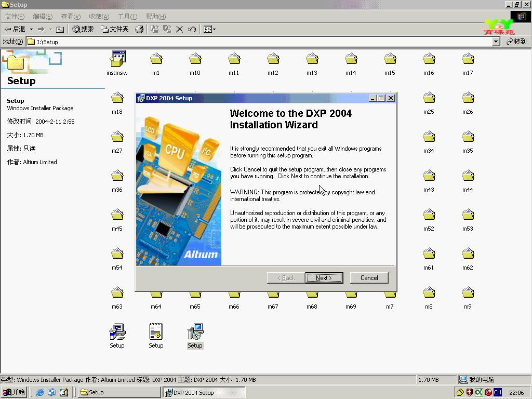Select the m34 folder
532x399 pixels.
429,141
